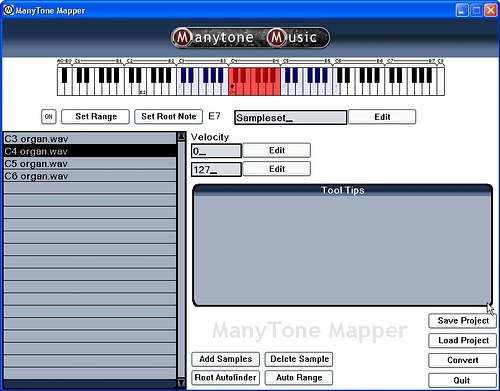Click the Set Range button

click(95, 117)
